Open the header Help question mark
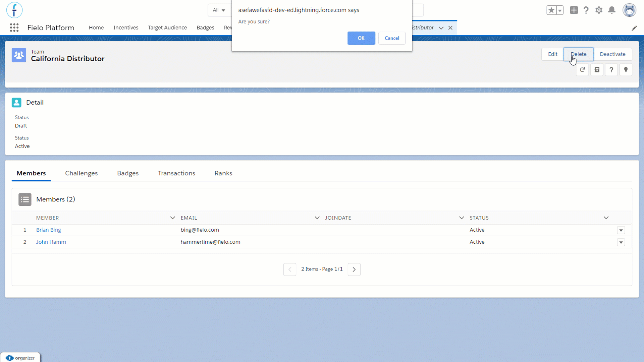This screenshot has width=644, height=362. 586,10
